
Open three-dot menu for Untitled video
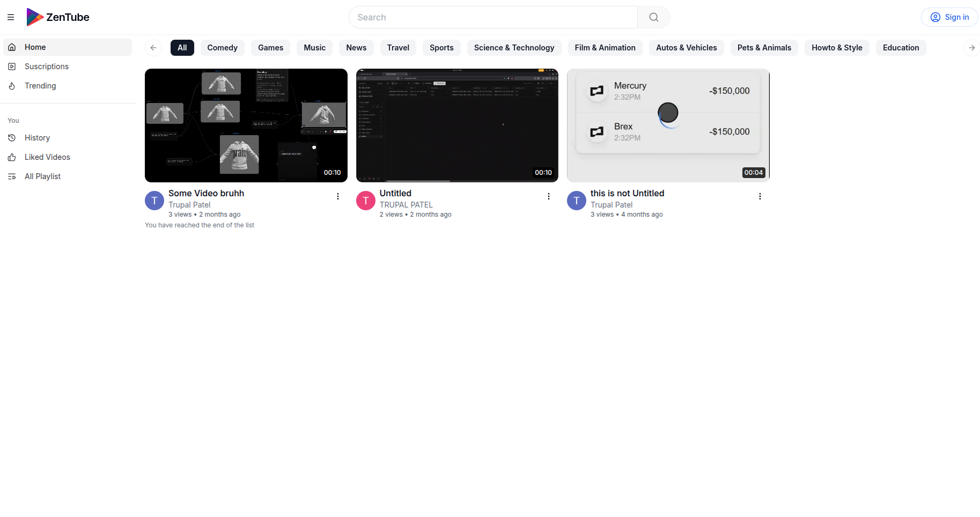[549, 196]
